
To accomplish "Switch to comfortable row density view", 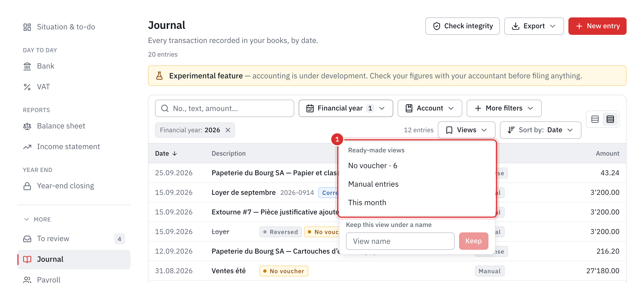I will (x=595, y=119).
